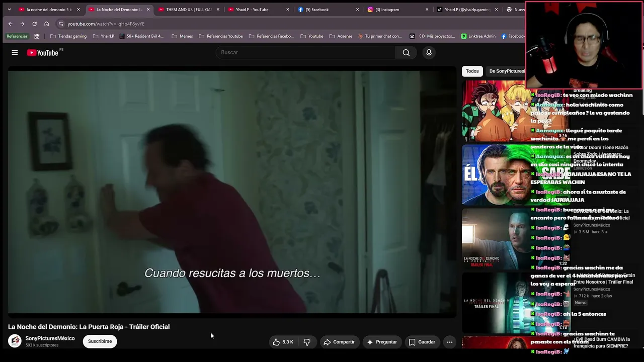
Task: Switch to 'YhairLP - YouTube' tab
Action: click(259, 10)
